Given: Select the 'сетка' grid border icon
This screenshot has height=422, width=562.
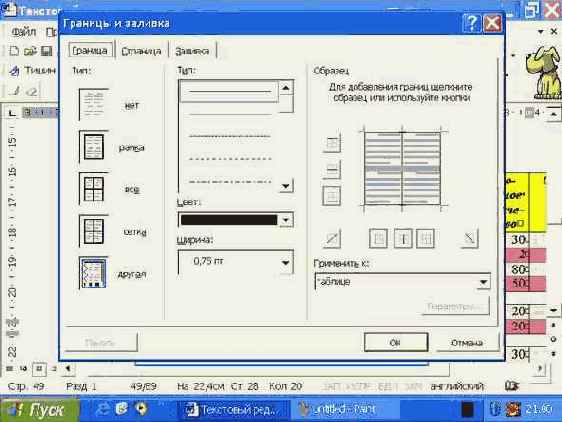Looking at the screenshot, I should (94, 231).
